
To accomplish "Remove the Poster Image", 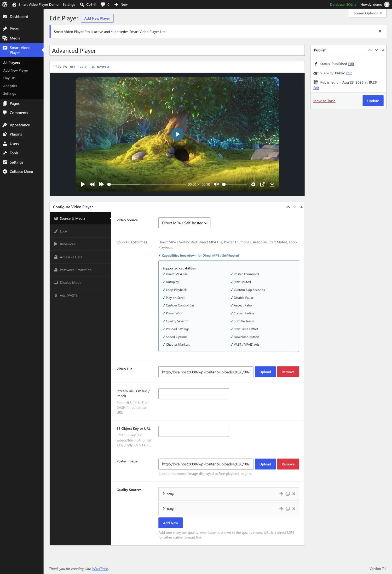I will point(288,464).
